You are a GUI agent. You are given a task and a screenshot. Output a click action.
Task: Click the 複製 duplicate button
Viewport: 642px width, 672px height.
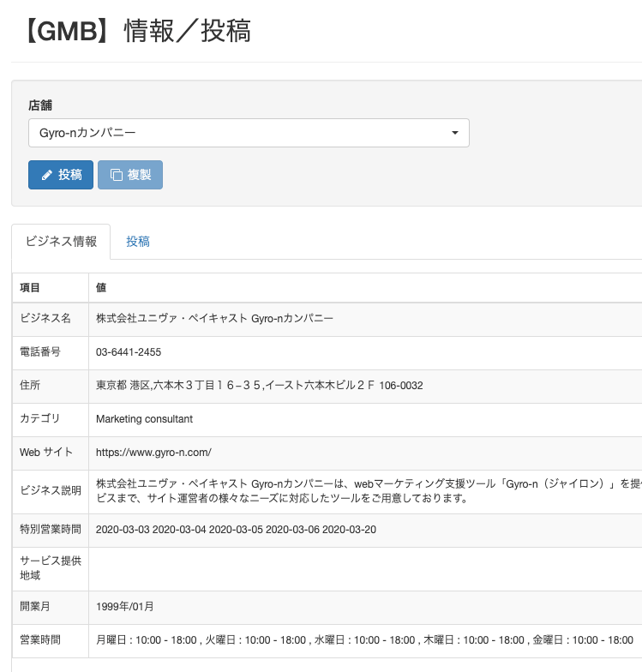[130, 175]
